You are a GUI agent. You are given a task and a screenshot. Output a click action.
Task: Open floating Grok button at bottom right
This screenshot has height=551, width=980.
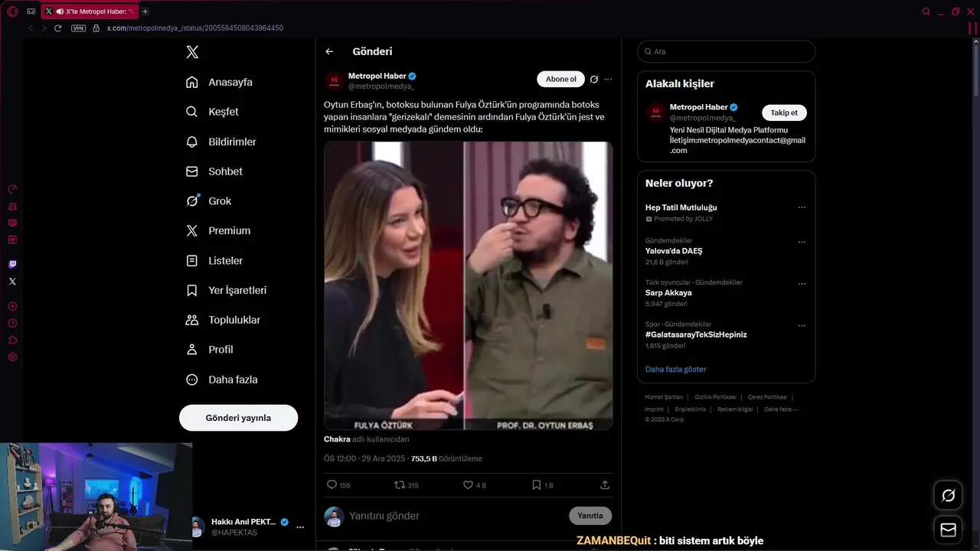(948, 496)
